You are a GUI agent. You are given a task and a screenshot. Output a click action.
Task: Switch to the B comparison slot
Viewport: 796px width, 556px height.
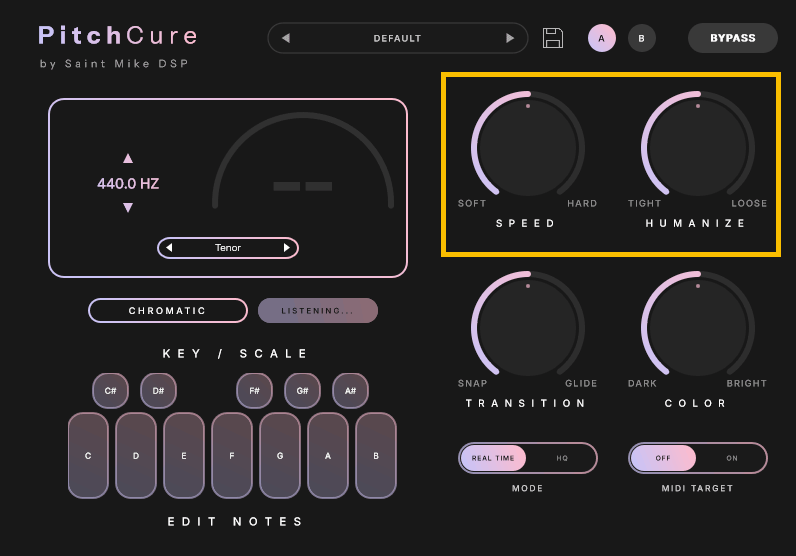[642, 38]
